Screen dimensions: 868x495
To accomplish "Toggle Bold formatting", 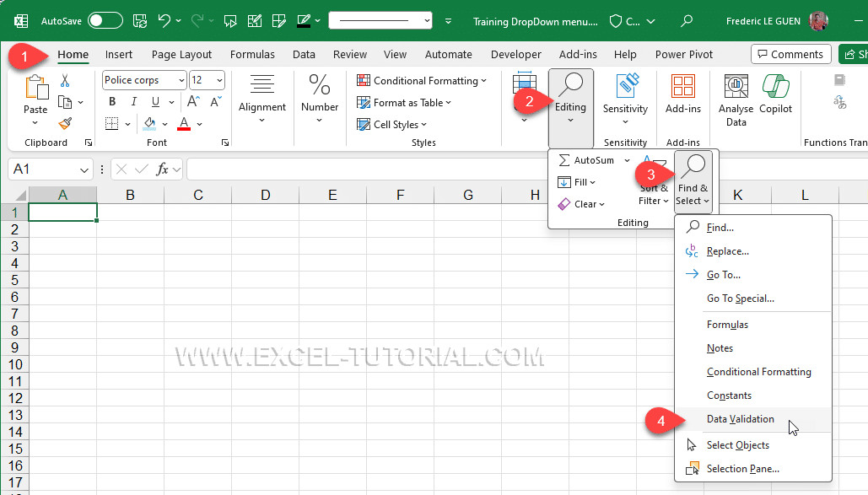I will [112, 102].
